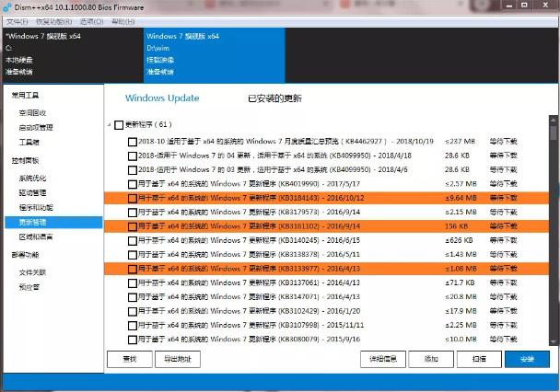Click the update list scrollbar up arrow
The image size is (560, 392).
pyautogui.click(x=554, y=120)
